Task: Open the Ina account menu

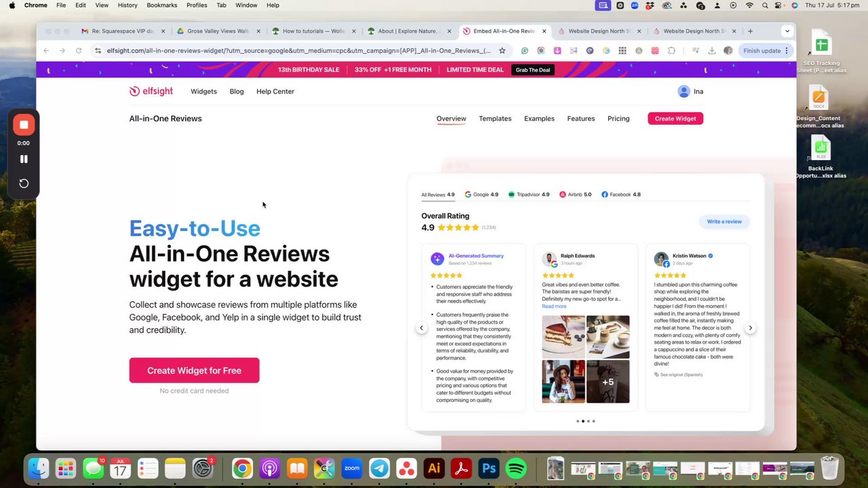Action: [x=690, y=91]
